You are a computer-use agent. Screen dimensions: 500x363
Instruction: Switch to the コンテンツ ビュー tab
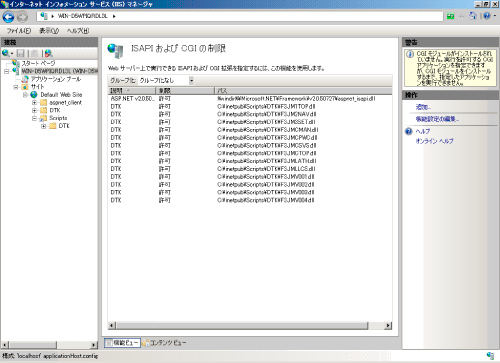point(164,343)
